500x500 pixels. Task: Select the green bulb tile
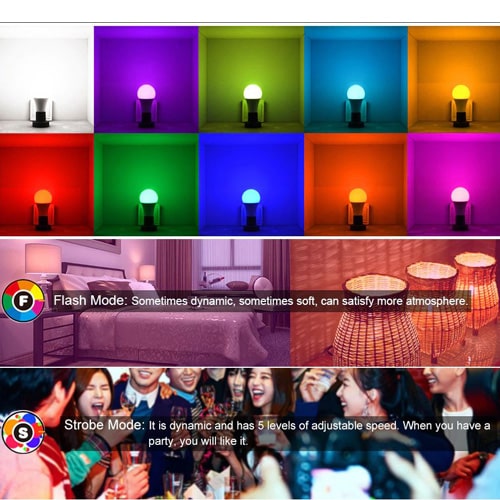coord(146,185)
